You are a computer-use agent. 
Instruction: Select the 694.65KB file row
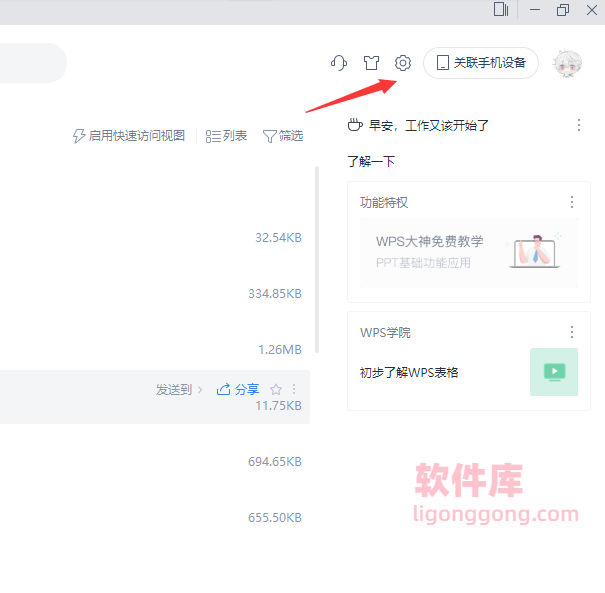pos(155,461)
